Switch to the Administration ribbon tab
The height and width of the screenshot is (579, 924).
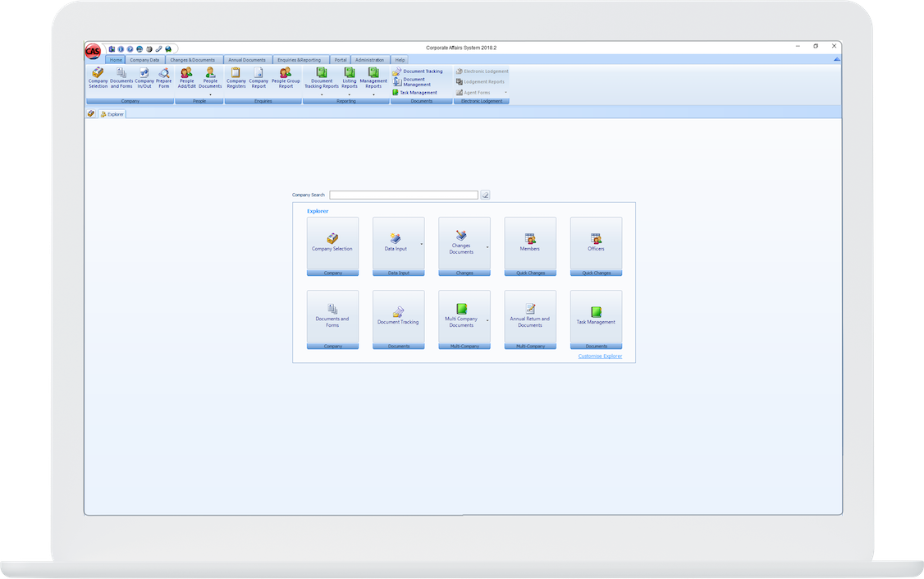[369, 60]
